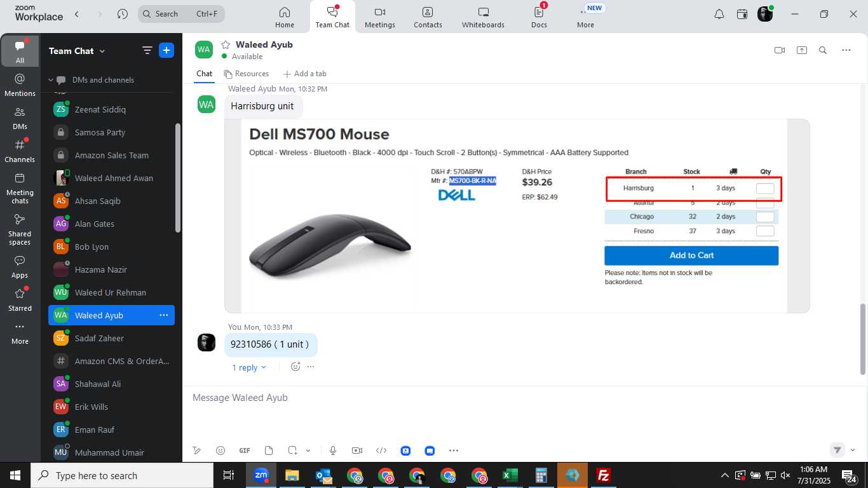Switch to the Team Chat tab
This screenshot has width=868, height=488.
(x=332, y=17)
